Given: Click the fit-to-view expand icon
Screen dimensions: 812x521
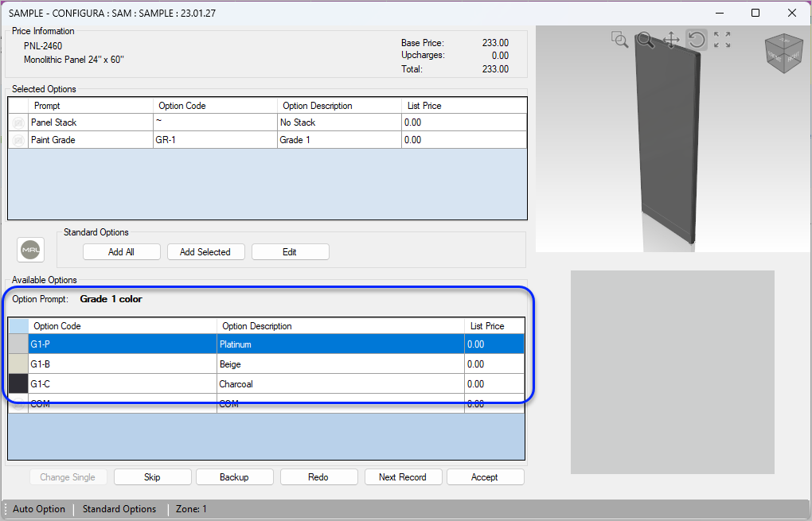Looking at the screenshot, I should click(x=720, y=39).
